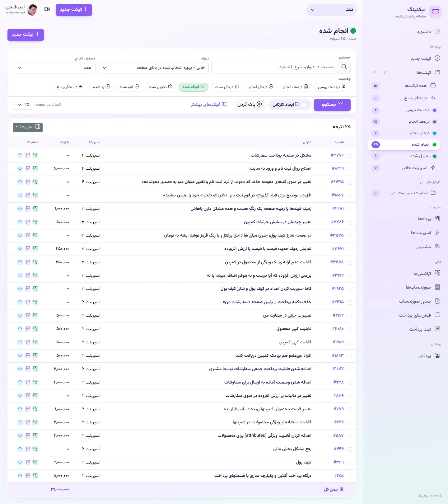Check the checkbox for ticket #9567
This screenshot has width=448, height=504.
350,196
